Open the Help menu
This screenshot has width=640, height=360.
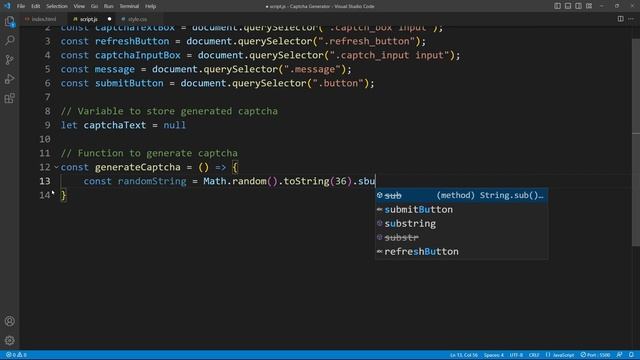coord(151,6)
